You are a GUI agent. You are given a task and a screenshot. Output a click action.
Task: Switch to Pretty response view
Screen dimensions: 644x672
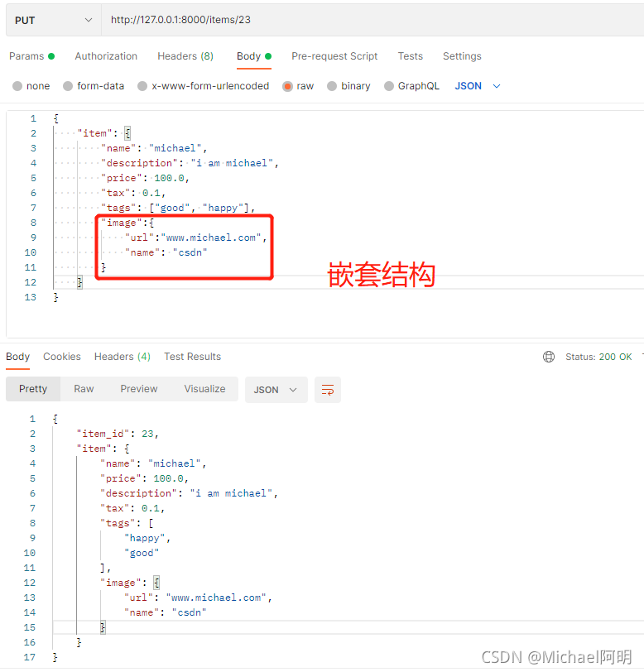coord(33,389)
